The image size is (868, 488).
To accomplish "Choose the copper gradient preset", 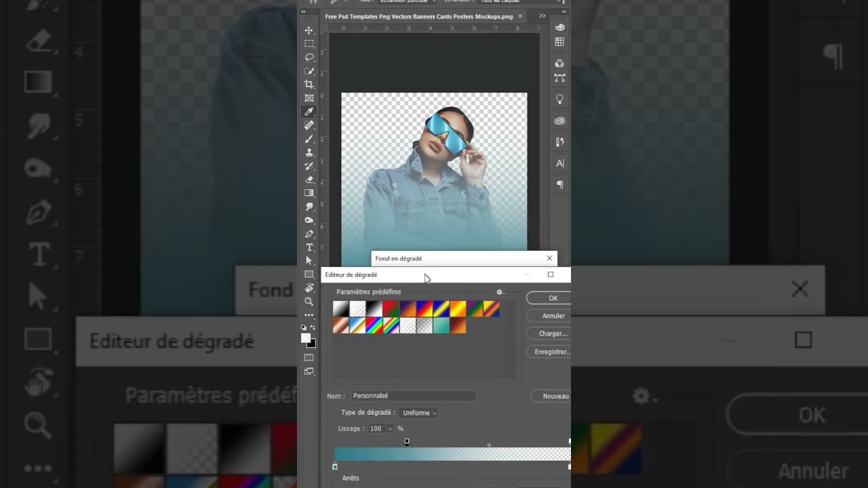I will 340,326.
